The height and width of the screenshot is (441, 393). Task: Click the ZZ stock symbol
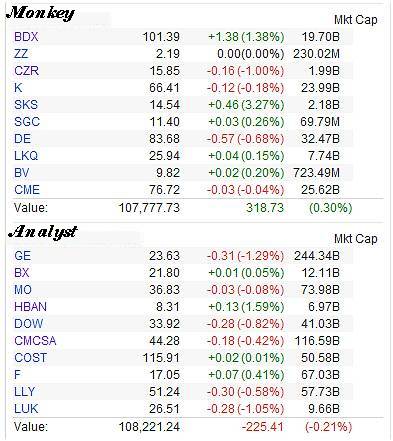(x=21, y=54)
